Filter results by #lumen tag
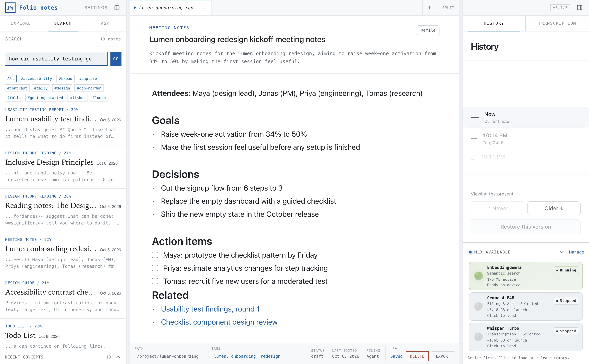This screenshot has width=589, height=364. (x=99, y=98)
